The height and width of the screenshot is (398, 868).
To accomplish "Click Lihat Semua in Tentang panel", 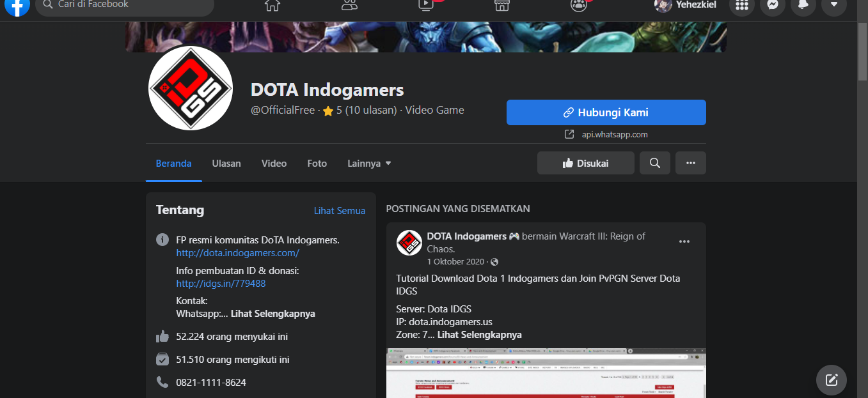I will point(340,211).
